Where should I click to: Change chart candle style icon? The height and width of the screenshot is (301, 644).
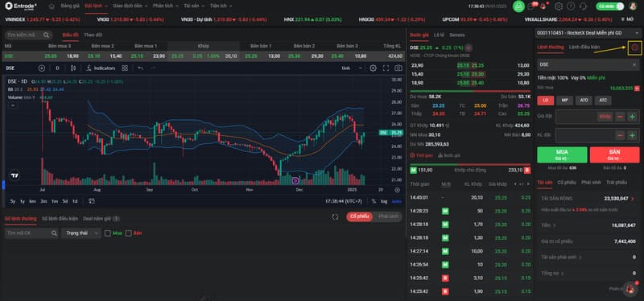pos(73,68)
